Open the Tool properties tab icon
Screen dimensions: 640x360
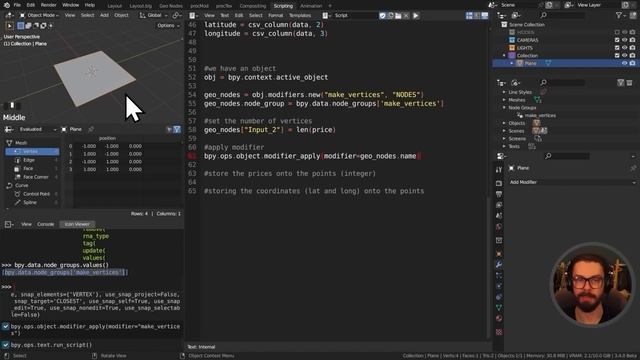[499, 170]
